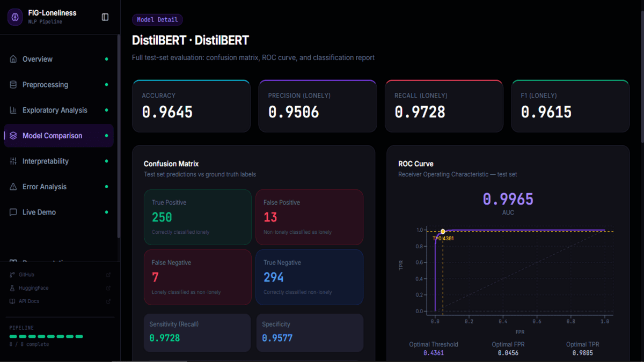Click the AUC value 0.9965
This screenshot has width=644, height=362.
click(x=508, y=200)
